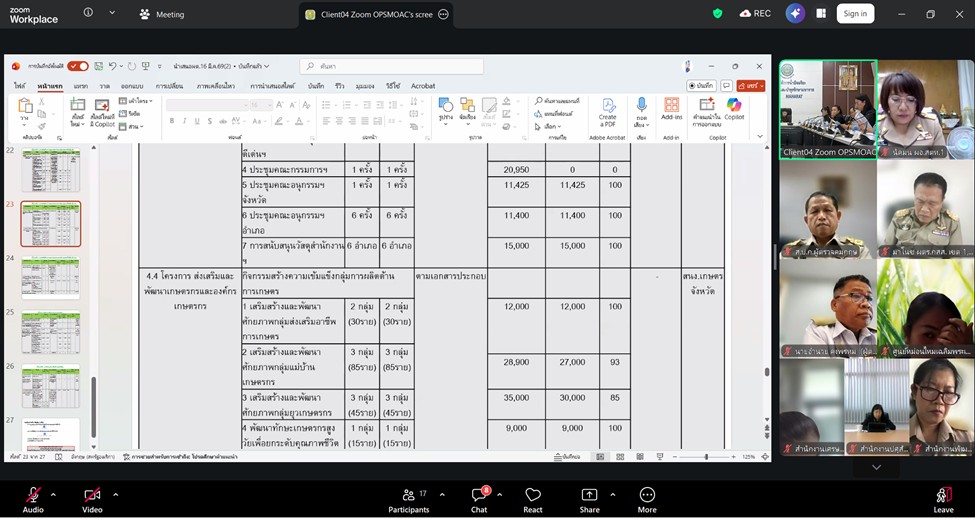Viewport: 975px width, 518px height.
Task: Open Zoom AI Companion icon
Action: pos(795,14)
